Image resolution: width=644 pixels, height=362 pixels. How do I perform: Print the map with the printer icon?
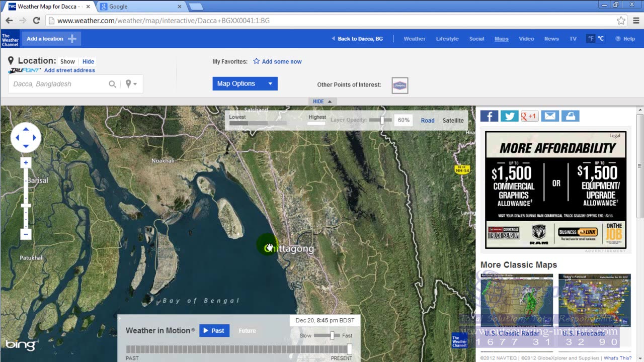click(x=570, y=116)
